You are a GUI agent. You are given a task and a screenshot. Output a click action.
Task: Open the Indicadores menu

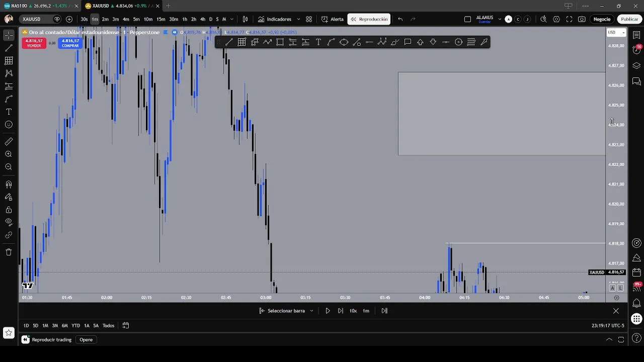275,19
